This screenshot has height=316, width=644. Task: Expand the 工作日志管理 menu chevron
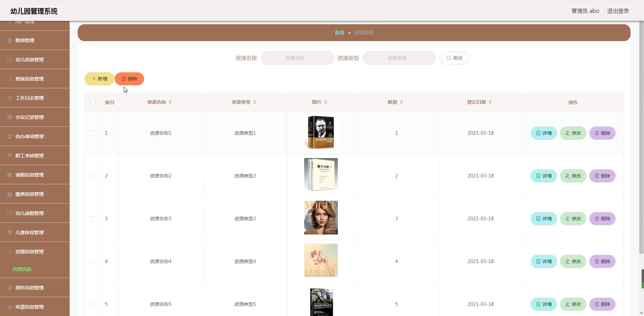click(61, 98)
